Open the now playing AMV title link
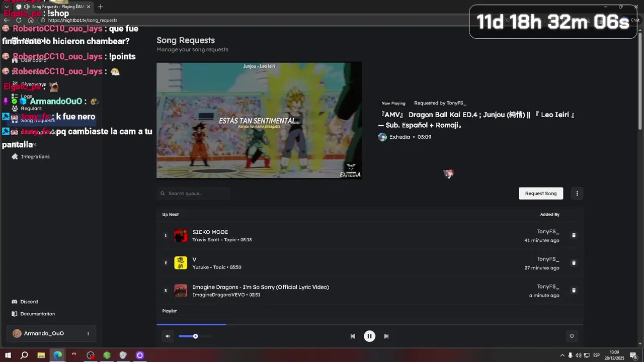Image resolution: width=644 pixels, height=362 pixels. pos(476,120)
